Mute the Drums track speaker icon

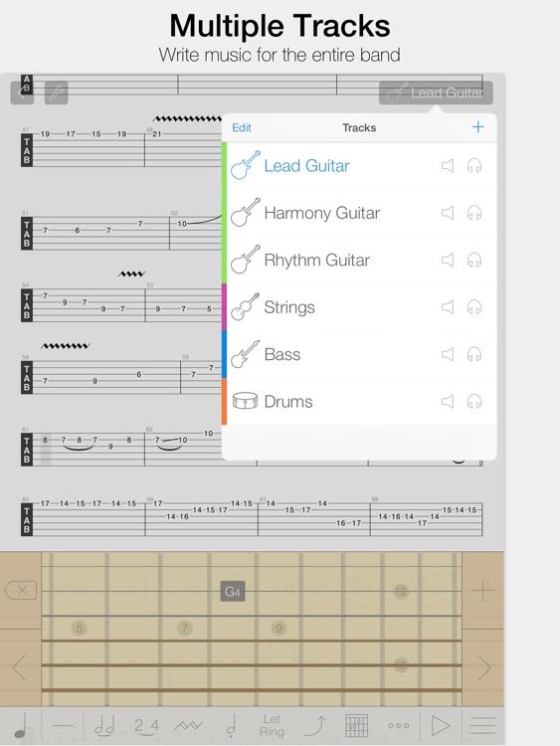coord(448,401)
